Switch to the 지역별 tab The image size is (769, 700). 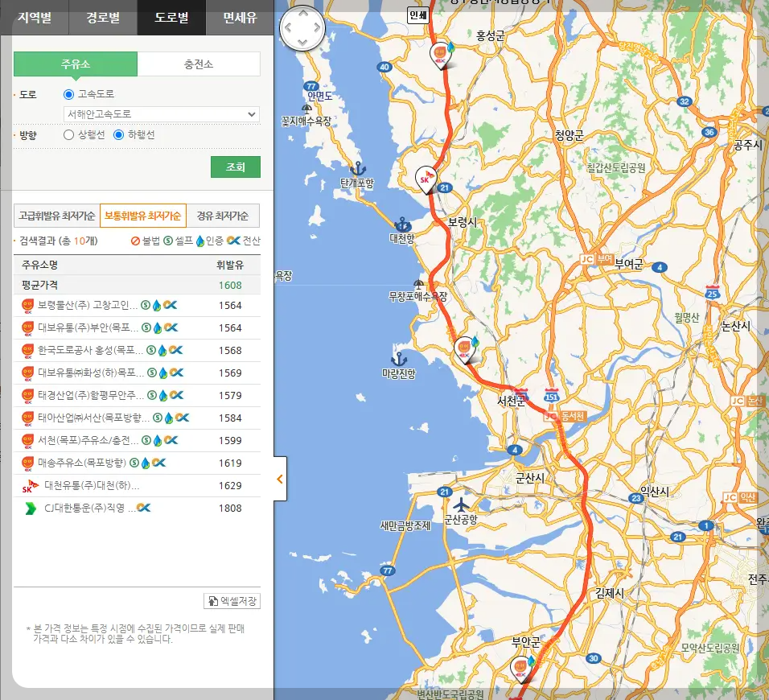tap(35, 18)
